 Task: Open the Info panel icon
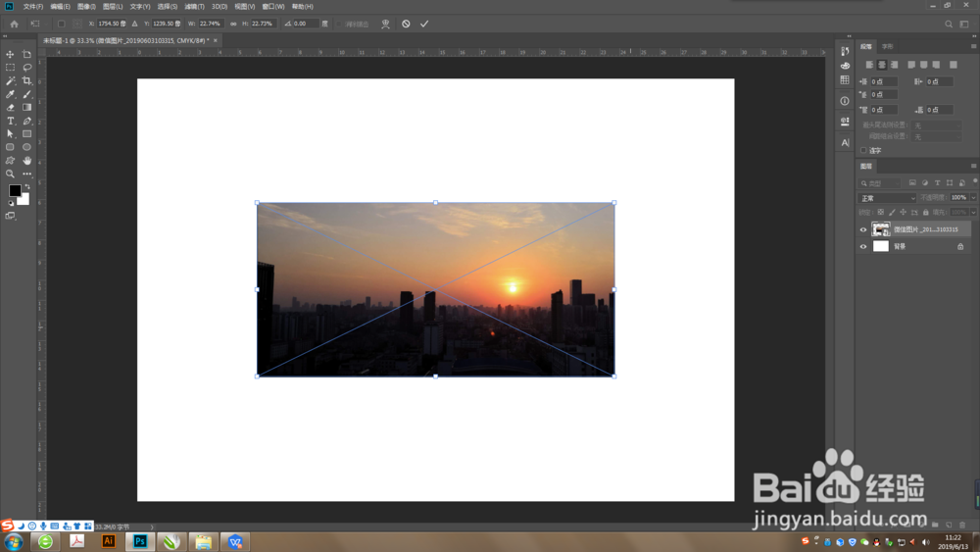coord(845,101)
